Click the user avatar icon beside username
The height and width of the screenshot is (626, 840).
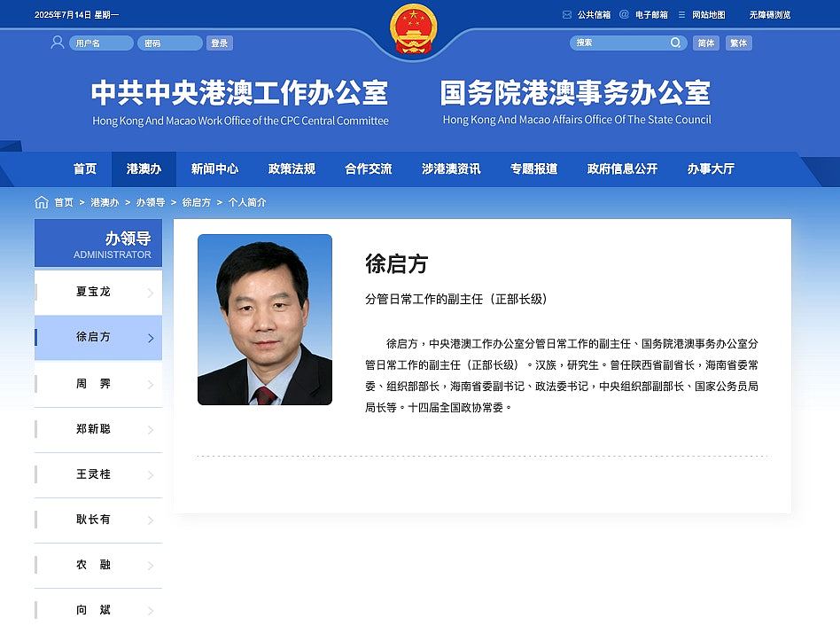click(58, 43)
